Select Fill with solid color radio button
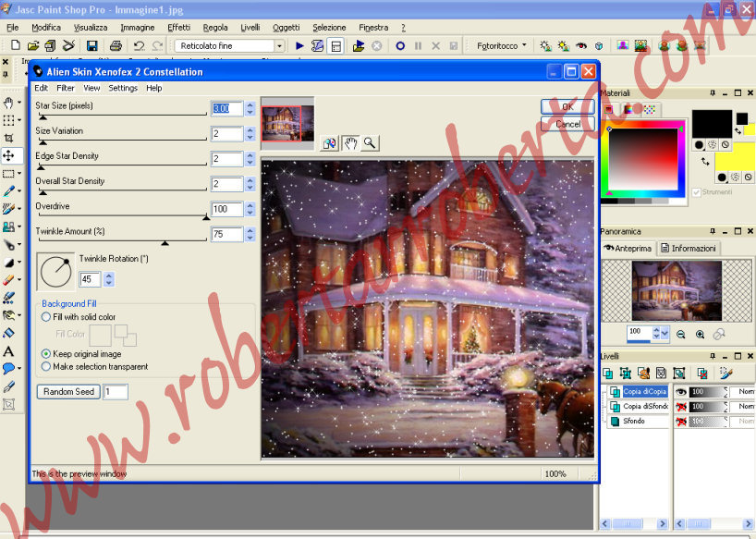Viewport: 756px width, 539px height. tap(46, 317)
